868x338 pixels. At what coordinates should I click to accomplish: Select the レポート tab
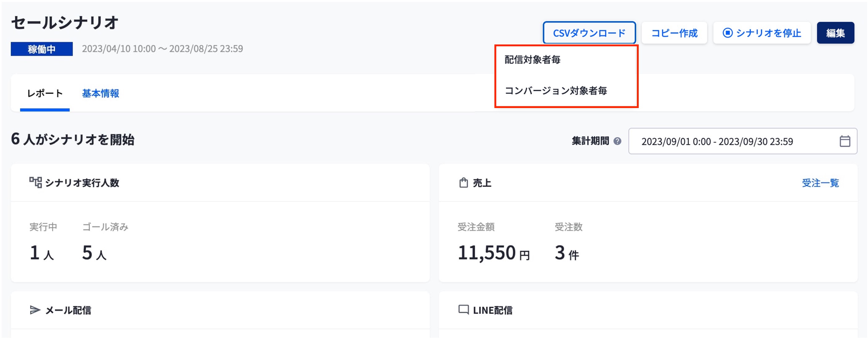(x=45, y=93)
